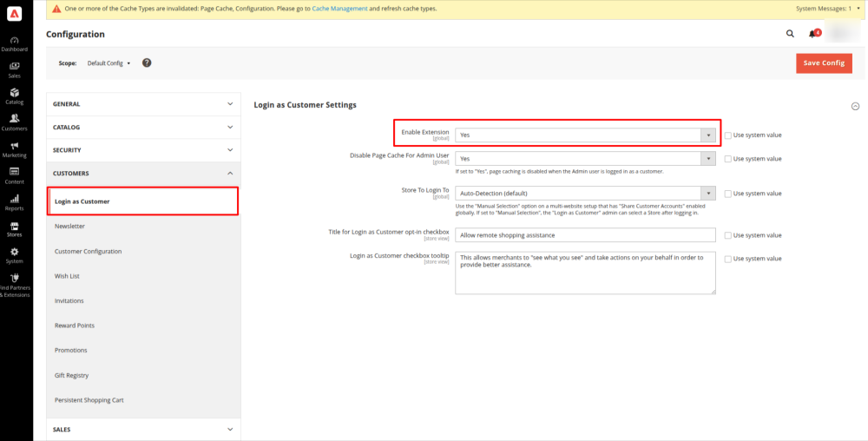Viewport: 868px width, 441px height.
Task: Click the search magnifier icon
Action: click(x=790, y=34)
